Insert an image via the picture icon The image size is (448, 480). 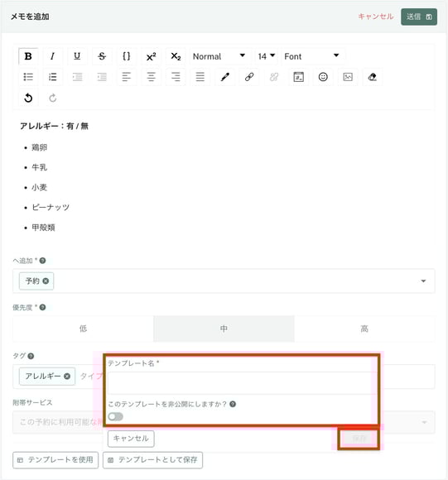(x=348, y=77)
